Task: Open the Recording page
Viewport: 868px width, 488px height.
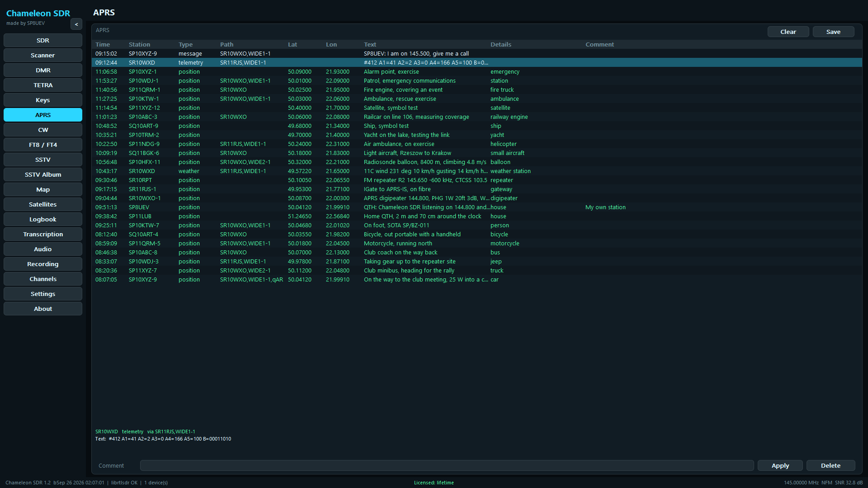Action: (x=43, y=264)
